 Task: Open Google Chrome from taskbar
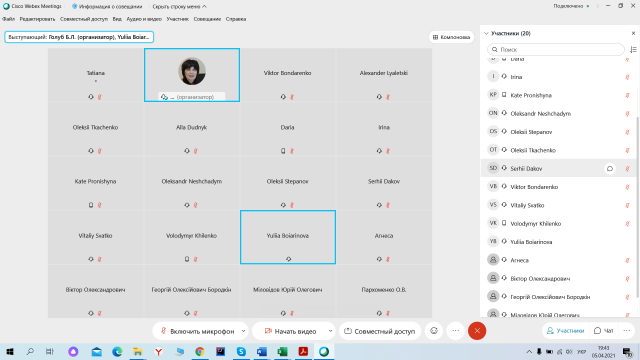click(200, 351)
